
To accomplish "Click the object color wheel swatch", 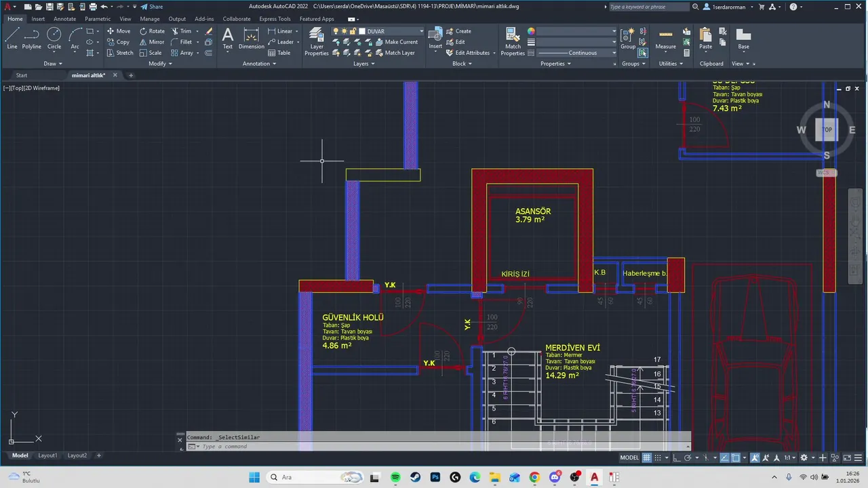I will pyautogui.click(x=531, y=31).
